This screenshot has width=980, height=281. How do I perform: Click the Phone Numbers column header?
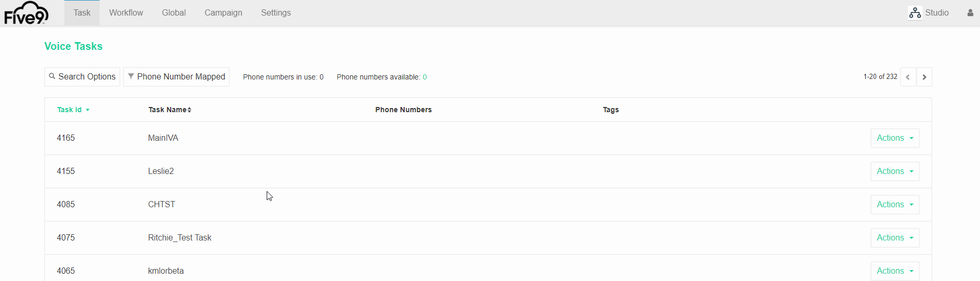(404, 110)
